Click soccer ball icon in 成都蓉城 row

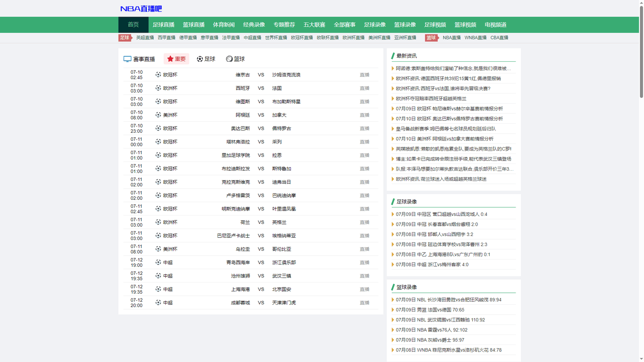tap(158, 303)
